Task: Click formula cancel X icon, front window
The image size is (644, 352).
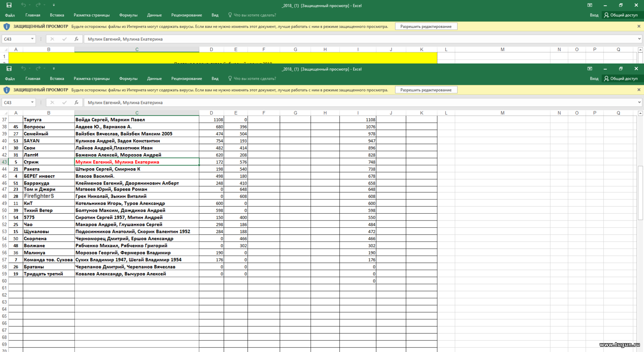Action: click(52, 102)
